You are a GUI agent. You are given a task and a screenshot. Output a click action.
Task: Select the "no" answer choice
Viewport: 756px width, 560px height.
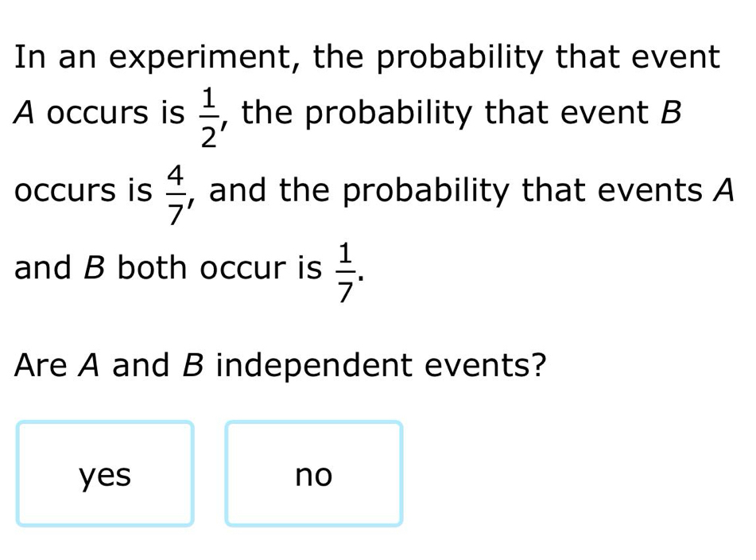point(313,475)
